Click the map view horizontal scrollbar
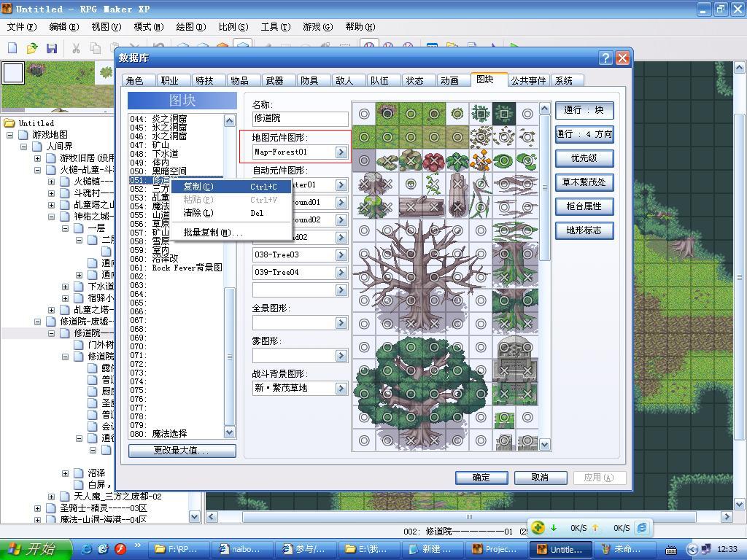Screen dimensions: 747x560 (x=469, y=517)
